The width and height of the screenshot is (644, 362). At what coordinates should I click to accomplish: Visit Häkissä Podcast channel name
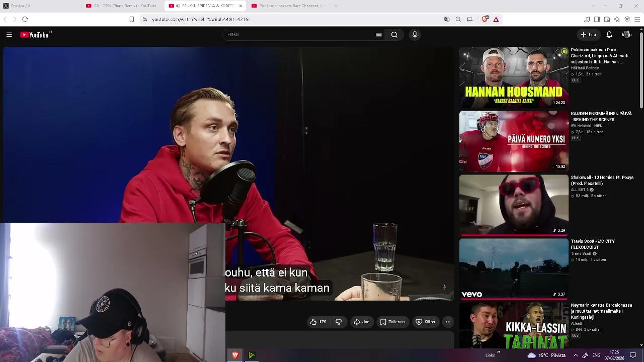point(585,68)
